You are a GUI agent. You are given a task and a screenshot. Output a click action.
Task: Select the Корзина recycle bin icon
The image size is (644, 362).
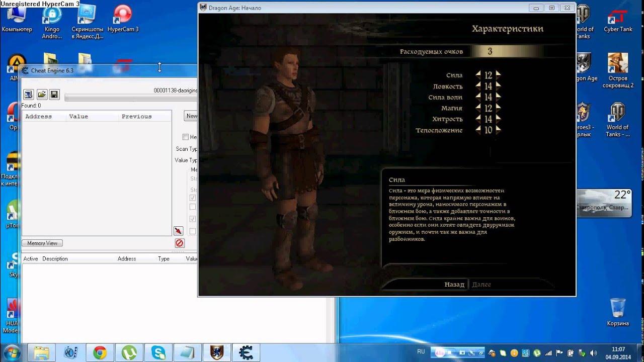pyautogui.click(x=617, y=312)
